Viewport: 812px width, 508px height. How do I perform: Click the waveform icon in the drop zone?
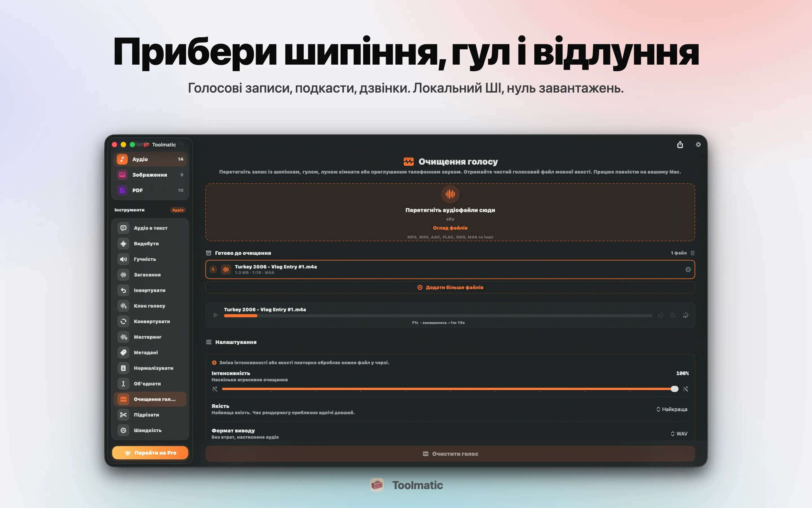(450, 194)
